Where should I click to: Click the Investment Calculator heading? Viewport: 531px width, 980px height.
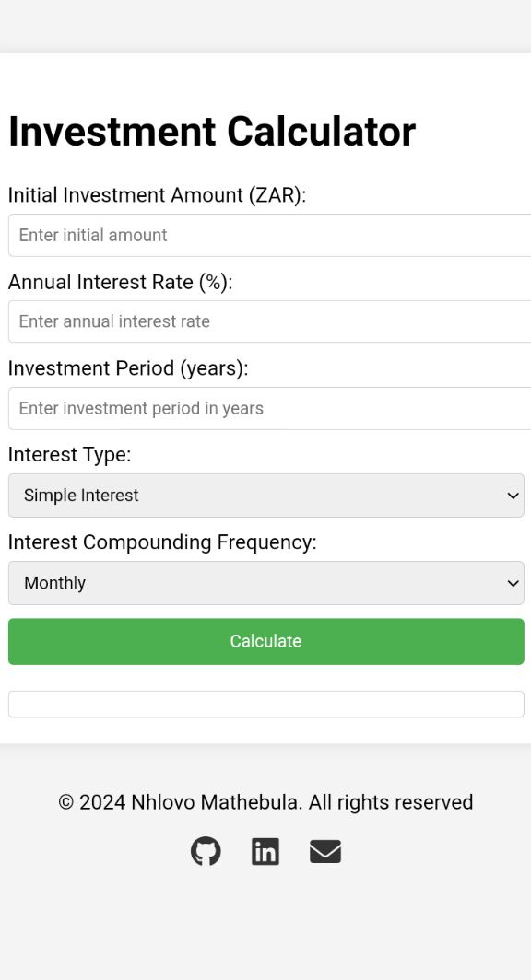click(x=212, y=131)
